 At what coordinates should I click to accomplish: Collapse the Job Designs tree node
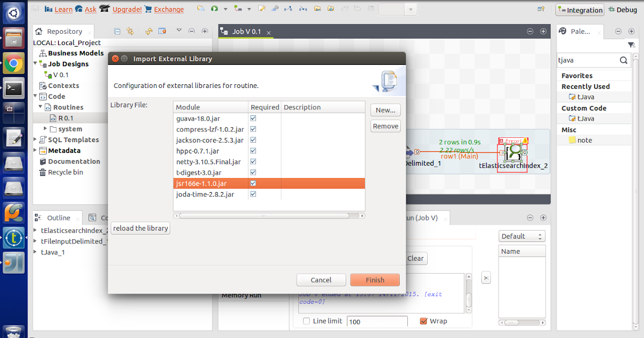tap(34, 64)
